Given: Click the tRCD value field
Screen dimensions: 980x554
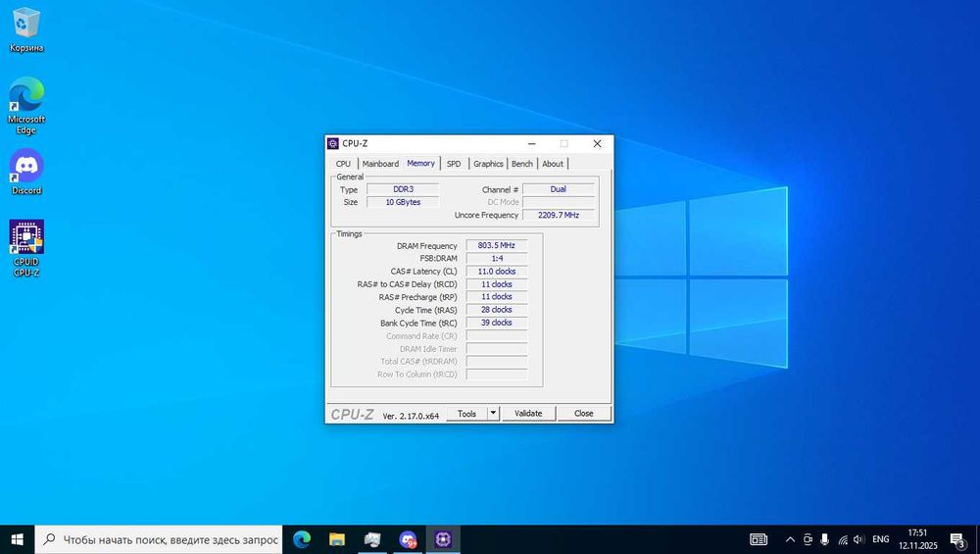Looking at the screenshot, I should 496,284.
